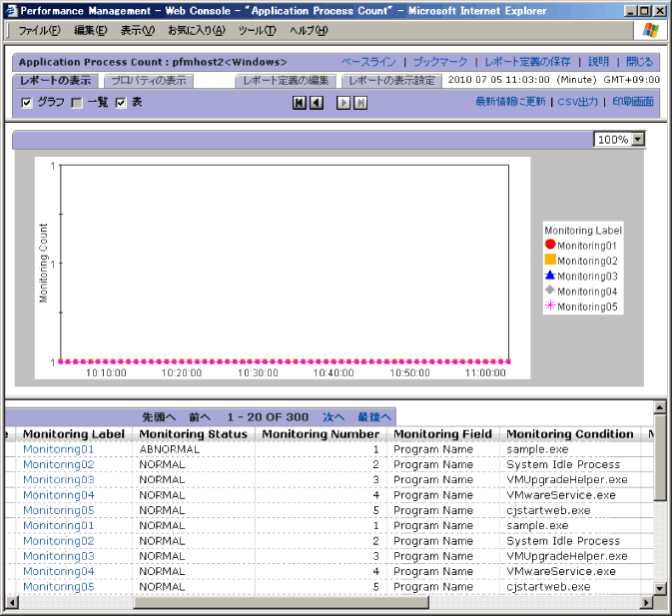Click the blue triangle Monitoring03 legend marker
The height and width of the screenshot is (616, 672).
click(x=550, y=275)
